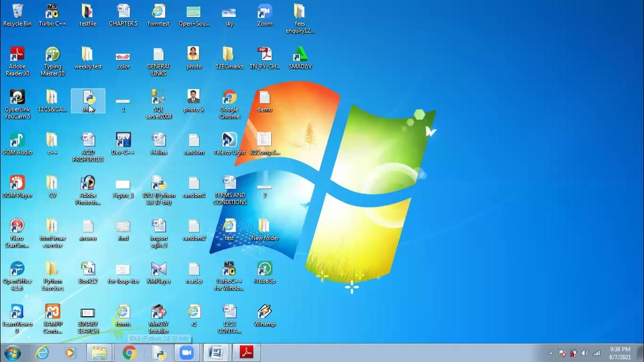Open the Python Exercises folder
Image resolution: width=644 pixels, height=362 pixels.
(52, 276)
